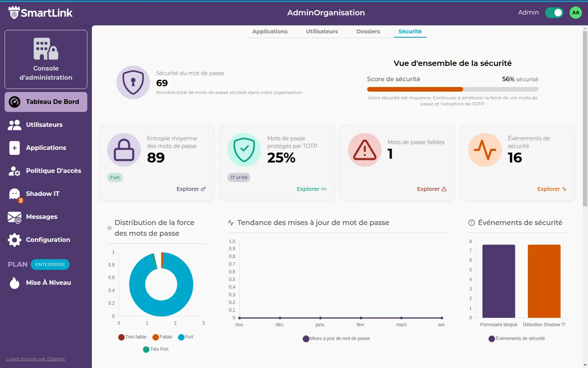Open Shadow IT sidebar item

point(46,194)
